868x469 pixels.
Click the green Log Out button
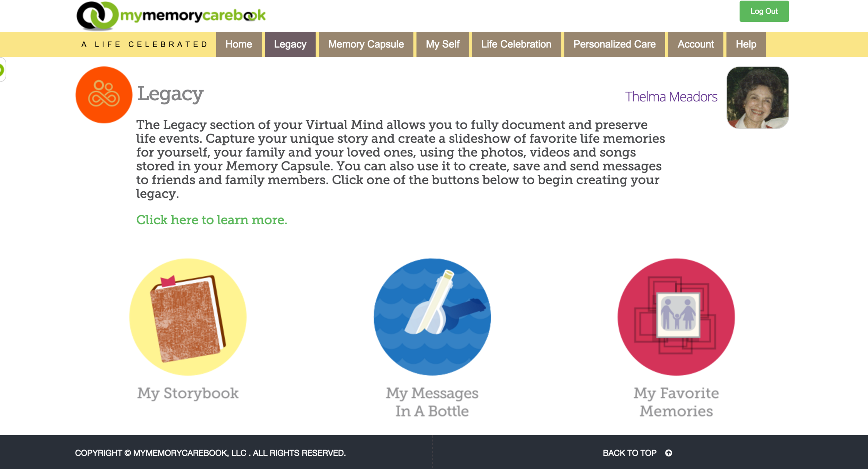[764, 11]
